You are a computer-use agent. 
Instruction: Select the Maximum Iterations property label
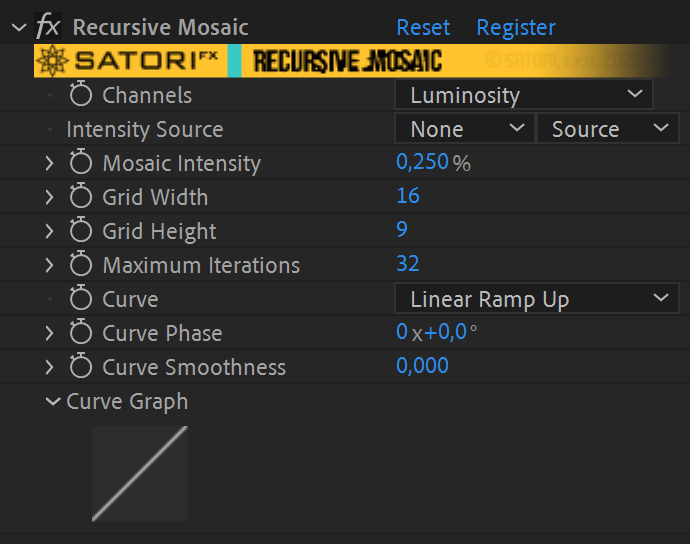click(x=201, y=265)
